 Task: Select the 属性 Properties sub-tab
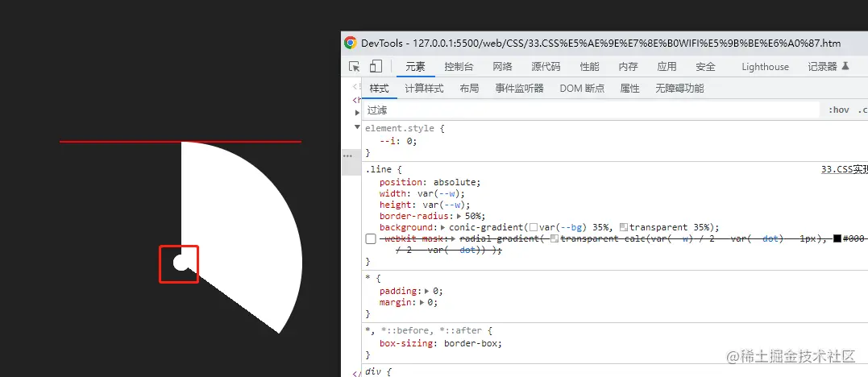tap(630, 88)
